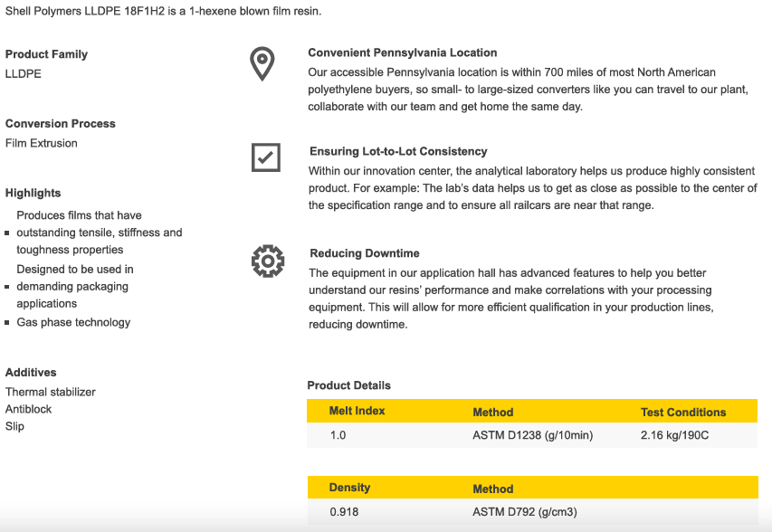Click the gear icon beside Reducing Downtime
Viewport: 772px width, 532px height.
[267, 261]
